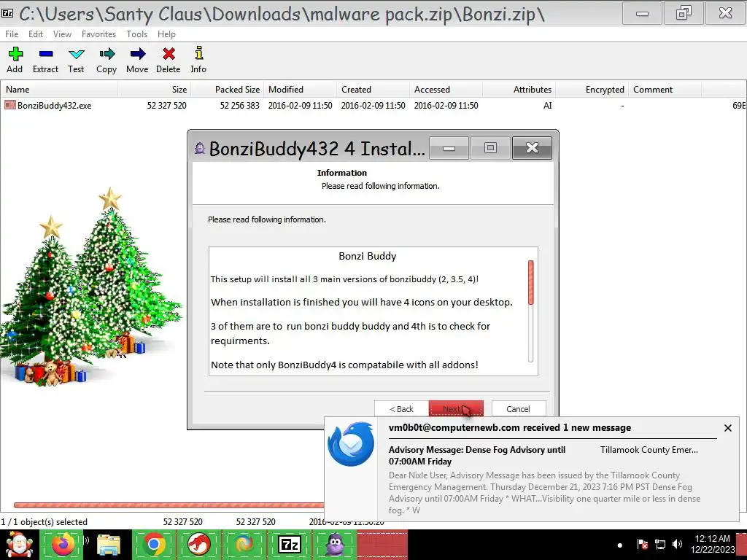Click the red X Delete icon
747x560 pixels.
[x=169, y=54]
